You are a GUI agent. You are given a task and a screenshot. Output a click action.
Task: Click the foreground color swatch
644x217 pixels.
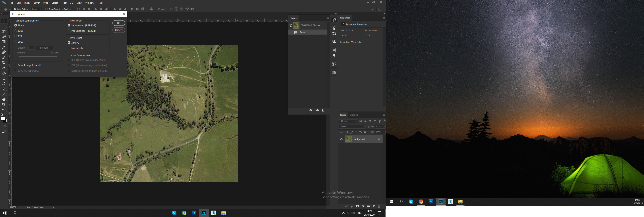(2, 119)
